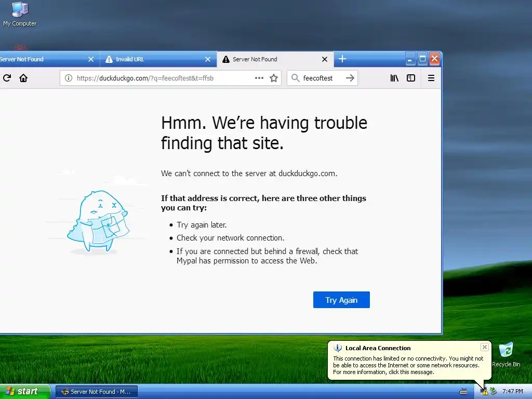Click the "Check your network connection." text

[230, 238]
